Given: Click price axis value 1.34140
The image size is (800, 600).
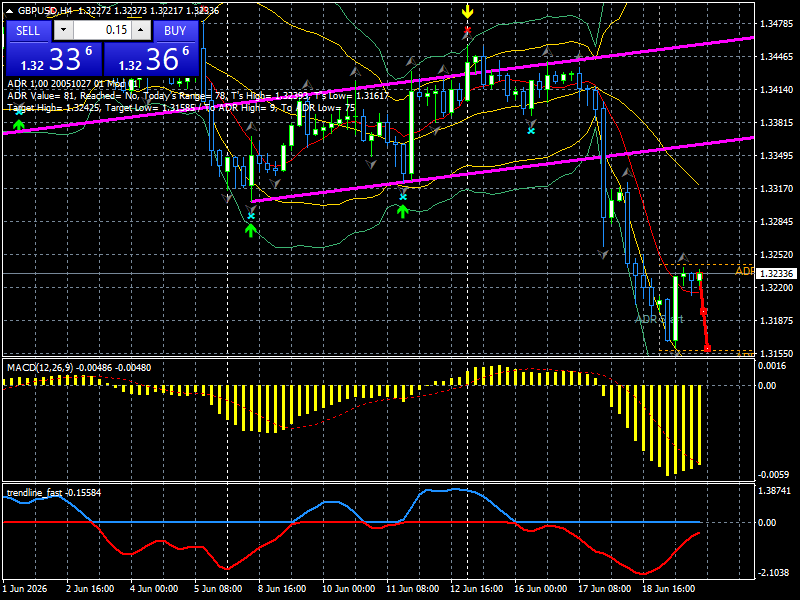Looking at the screenshot, I should [777, 90].
